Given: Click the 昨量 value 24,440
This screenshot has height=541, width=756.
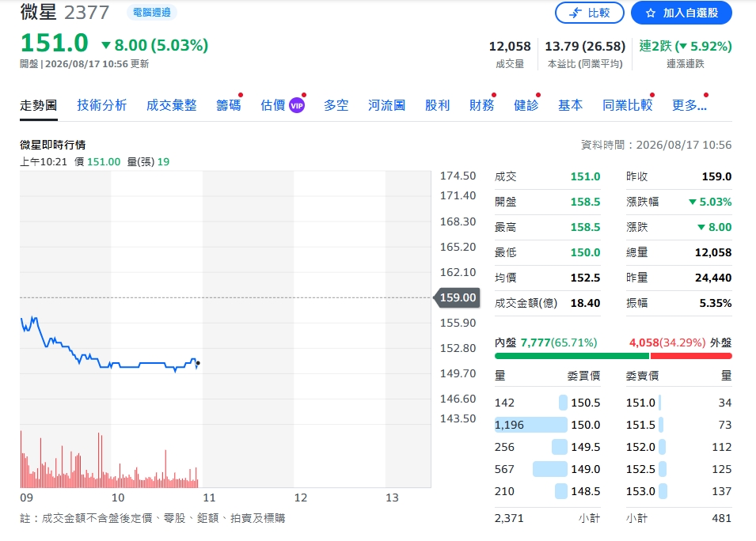Looking at the screenshot, I should pos(713,278).
